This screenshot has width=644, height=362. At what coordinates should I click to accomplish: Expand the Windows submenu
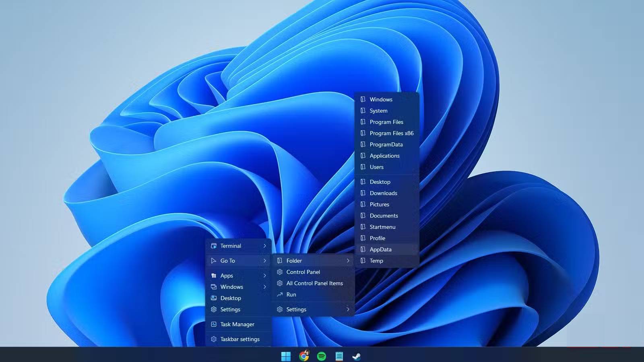pos(265,287)
